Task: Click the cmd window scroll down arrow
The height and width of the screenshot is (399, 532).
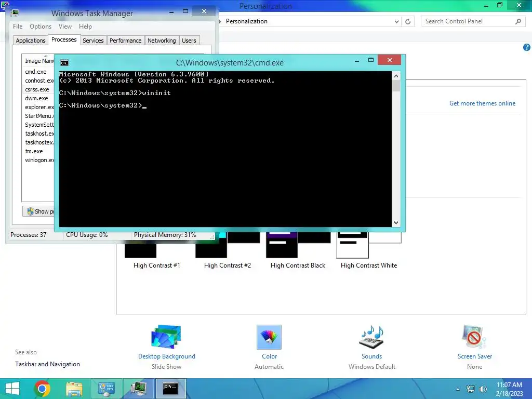Action: [x=396, y=223]
